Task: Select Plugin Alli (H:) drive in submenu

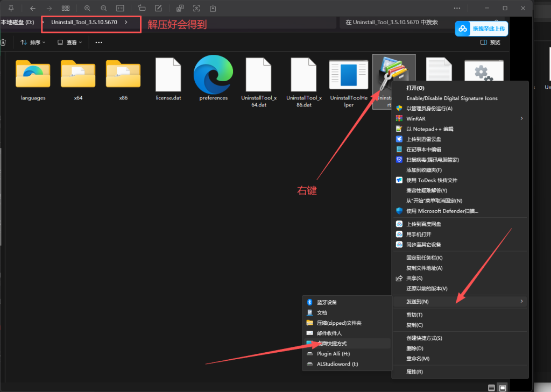Action: [x=347, y=354]
